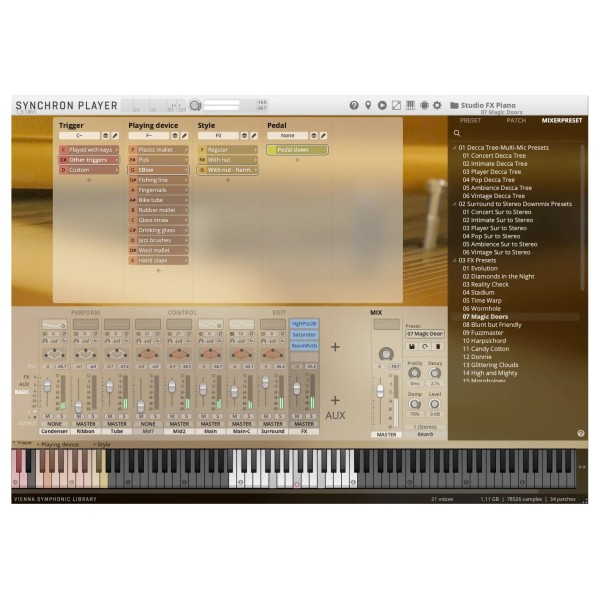Save the mixer preset with disk icon

412,346
